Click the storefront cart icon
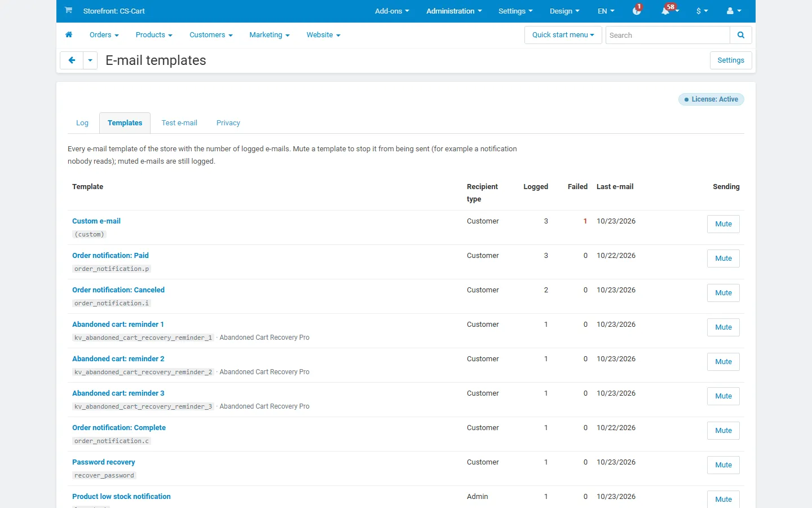This screenshot has width=812, height=508. tap(68, 10)
